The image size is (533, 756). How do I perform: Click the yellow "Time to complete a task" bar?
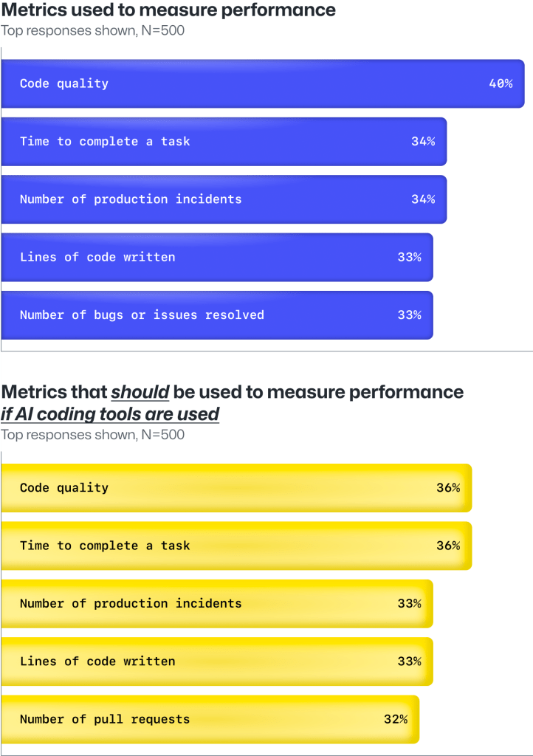tap(236, 546)
